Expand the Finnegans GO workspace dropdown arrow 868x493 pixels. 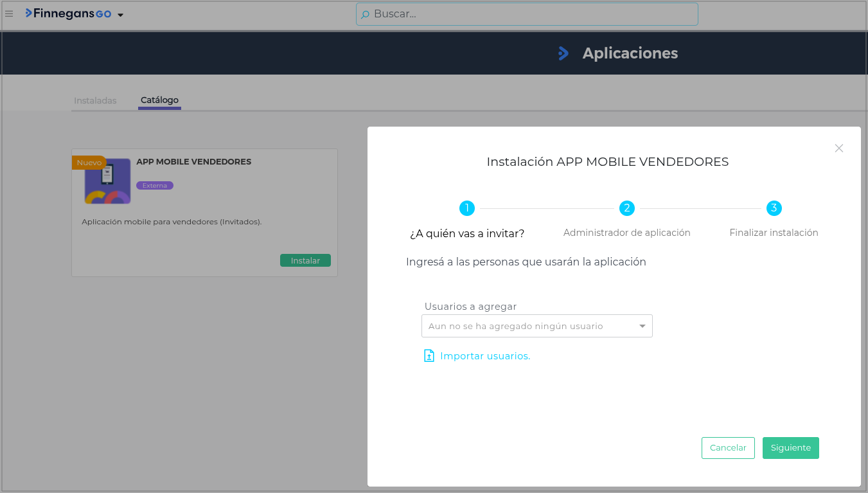[120, 15]
